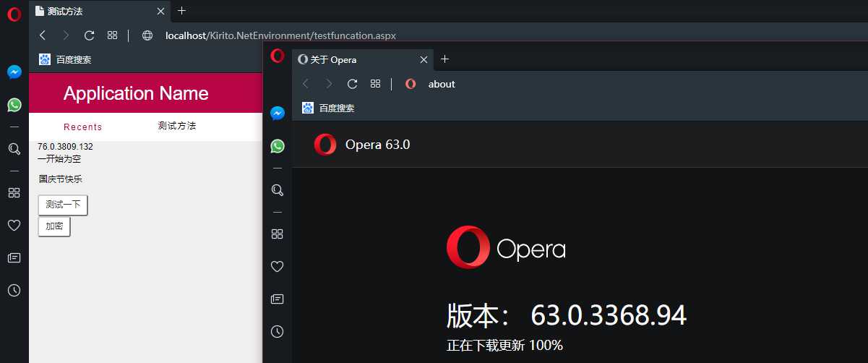The image size is (868, 363).
Task: Open Speed Dial in front window sidebar
Action: pyautogui.click(x=277, y=234)
